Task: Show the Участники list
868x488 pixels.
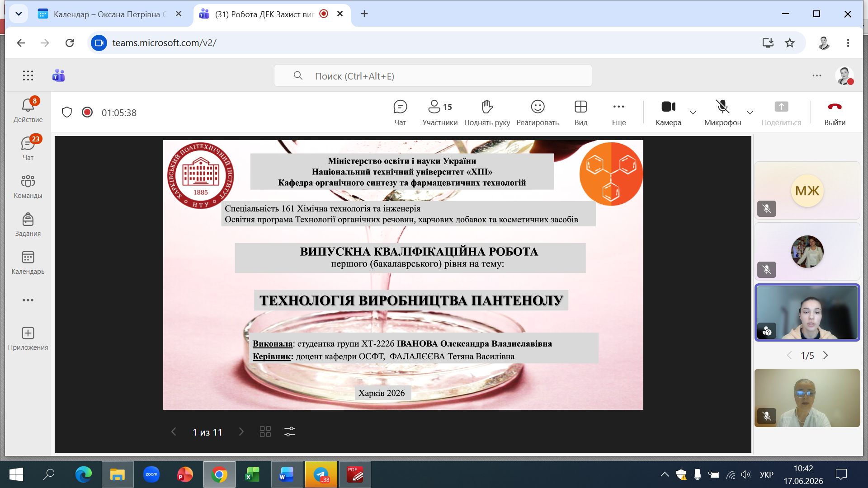Action: click(440, 113)
